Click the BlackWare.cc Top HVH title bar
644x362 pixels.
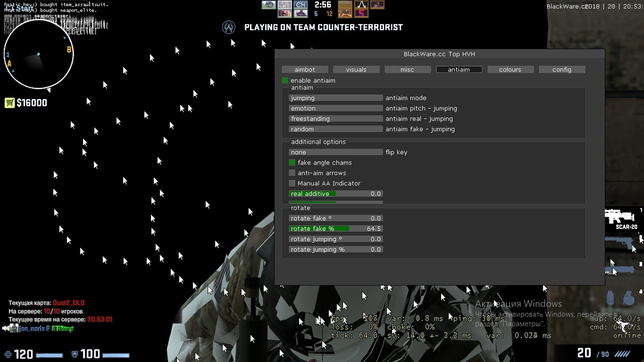tap(439, 54)
